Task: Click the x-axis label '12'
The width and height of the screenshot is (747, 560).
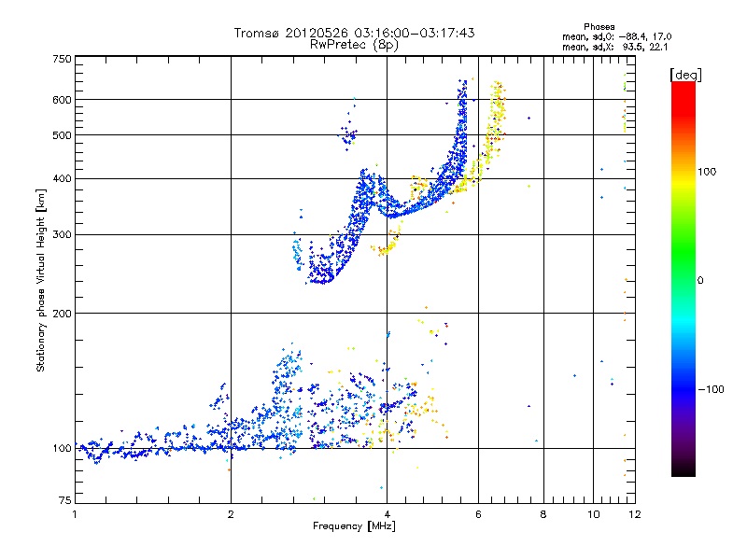Action: (635, 514)
